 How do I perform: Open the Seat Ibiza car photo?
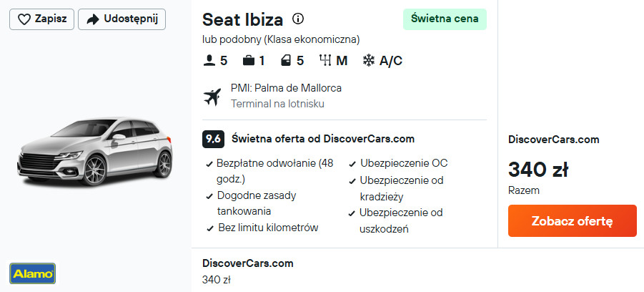pos(95,152)
